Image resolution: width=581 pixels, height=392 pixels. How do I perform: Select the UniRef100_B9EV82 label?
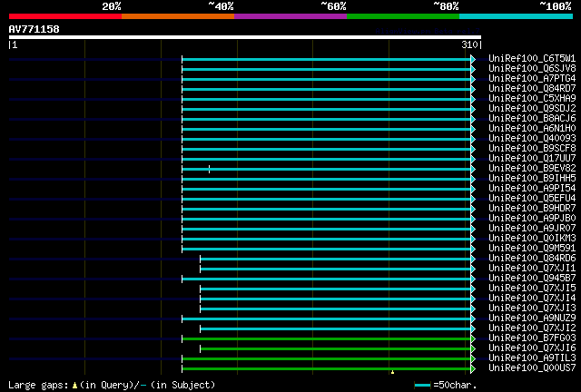coord(532,169)
